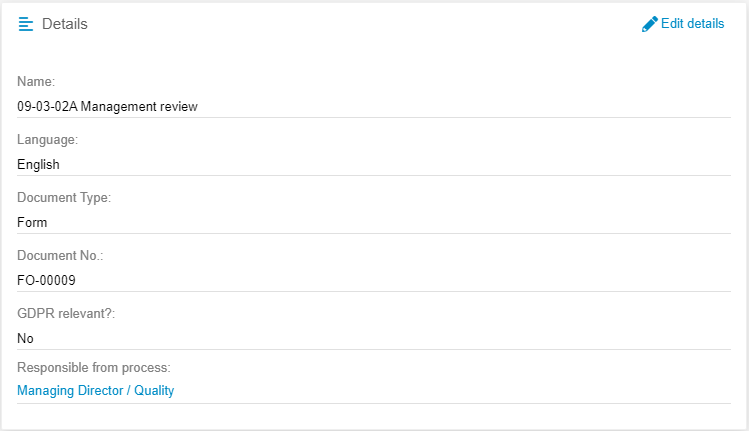This screenshot has width=749, height=431.
Task: Open the Managing Director / Quality link
Action: point(95,391)
